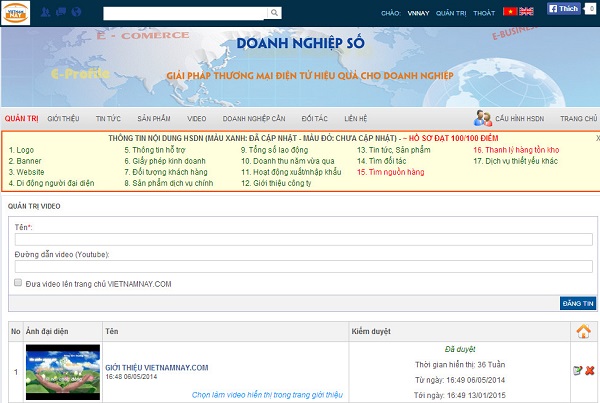Go to TRANG CHỦ

[x=579, y=119]
